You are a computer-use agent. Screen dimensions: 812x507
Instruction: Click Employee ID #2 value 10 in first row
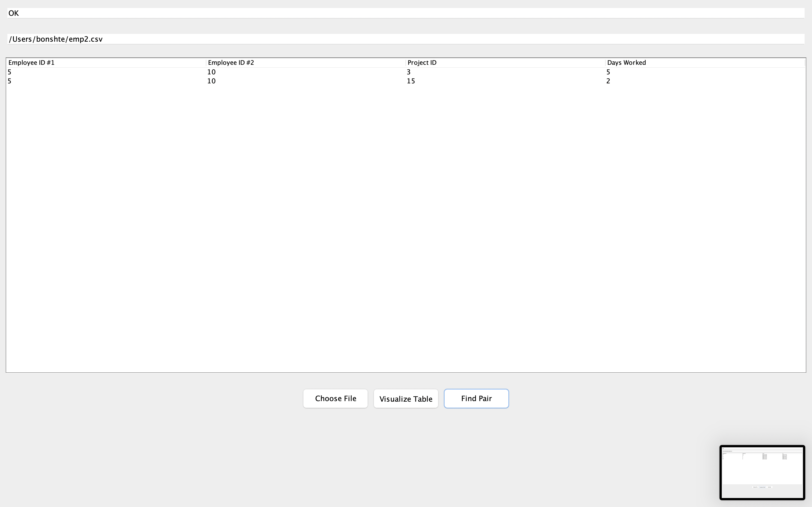[211, 72]
